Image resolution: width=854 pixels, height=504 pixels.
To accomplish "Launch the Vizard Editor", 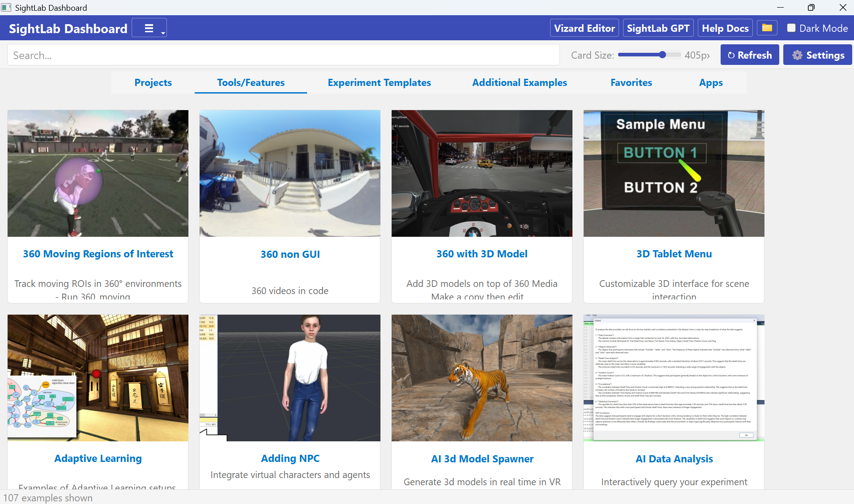I will click(x=584, y=28).
